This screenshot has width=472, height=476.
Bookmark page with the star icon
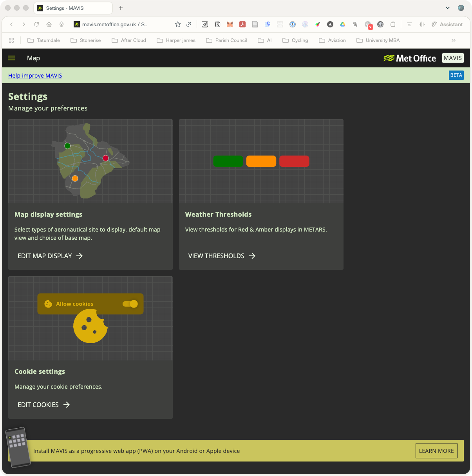coord(178,24)
